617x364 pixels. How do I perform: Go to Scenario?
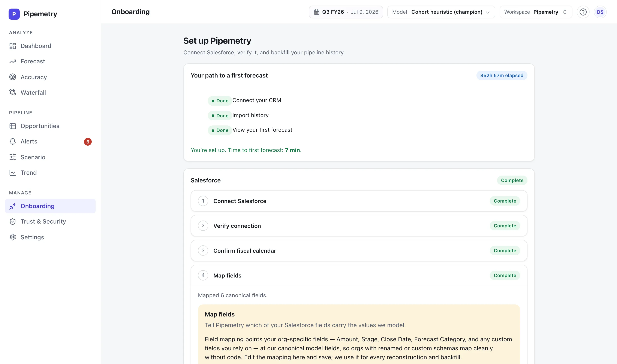click(x=50, y=157)
